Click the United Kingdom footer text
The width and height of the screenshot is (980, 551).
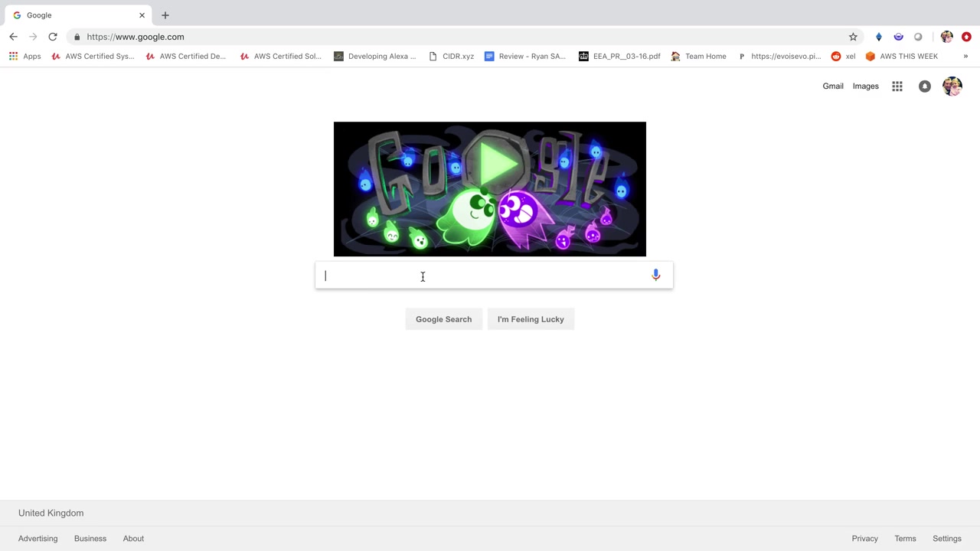(51, 514)
